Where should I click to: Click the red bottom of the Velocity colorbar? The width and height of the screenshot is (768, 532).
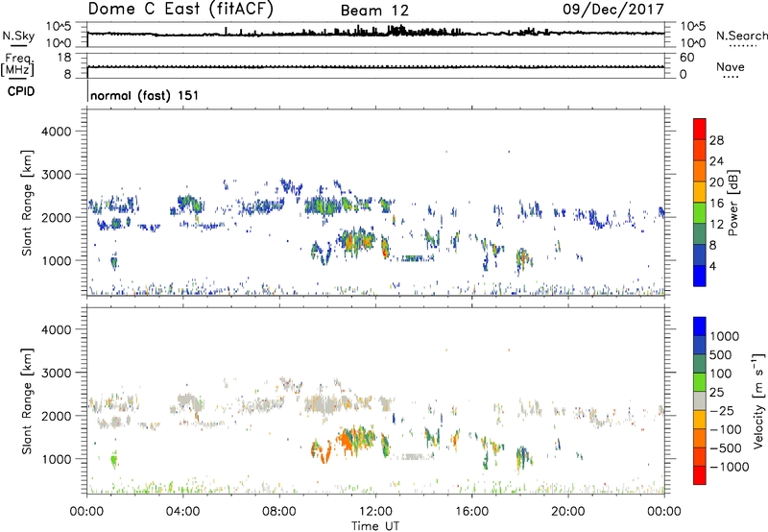pos(700,475)
